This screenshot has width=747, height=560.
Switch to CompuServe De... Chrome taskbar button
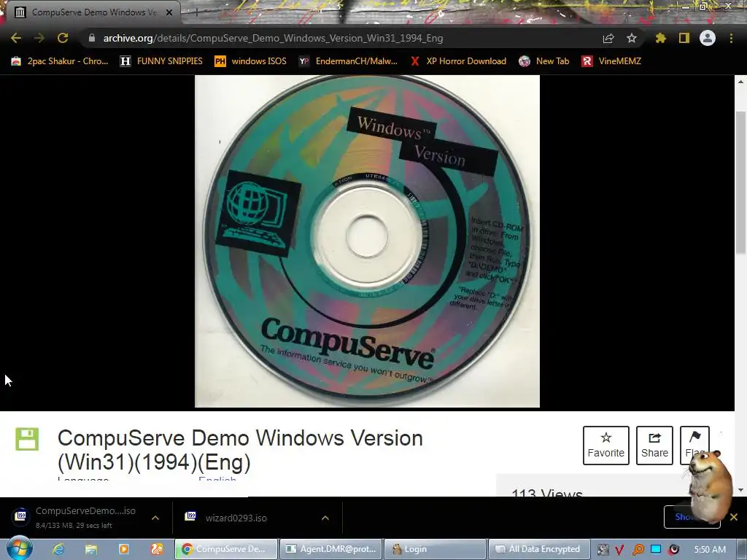coord(226,549)
